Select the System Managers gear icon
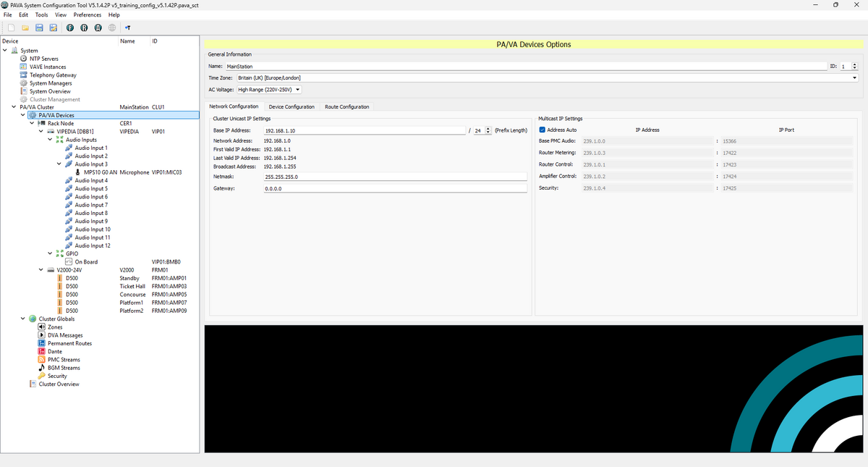The image size is (868, 467). (x=24, y=83)
